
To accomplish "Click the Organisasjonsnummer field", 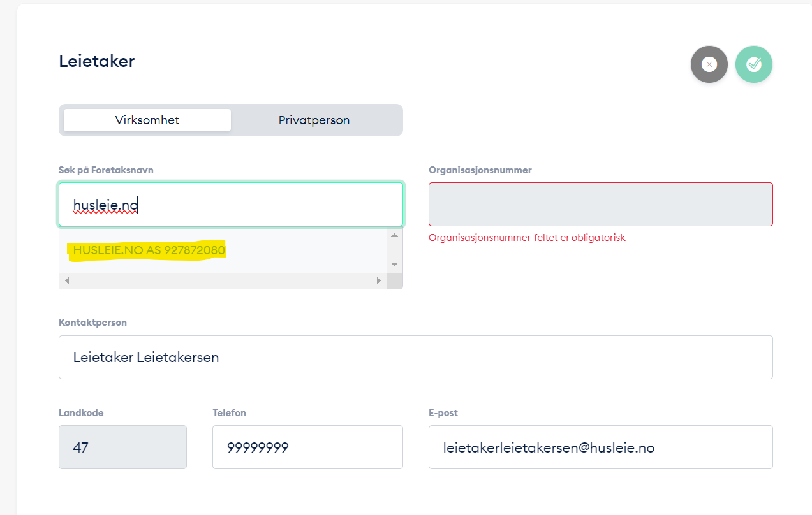I will click(600, 205).
